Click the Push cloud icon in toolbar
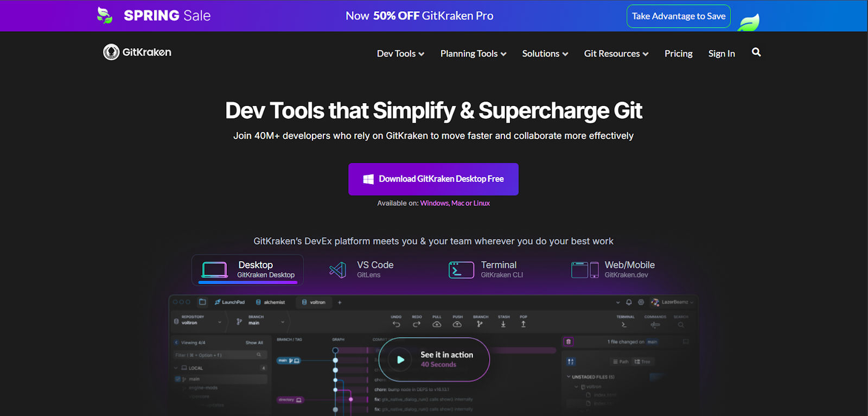 tap(457, 324)
